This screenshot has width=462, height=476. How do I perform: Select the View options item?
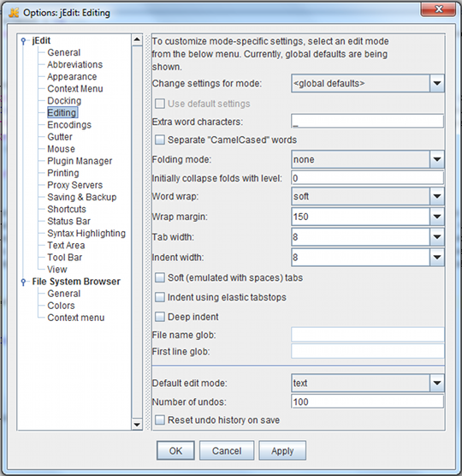(x=57, y=270)
